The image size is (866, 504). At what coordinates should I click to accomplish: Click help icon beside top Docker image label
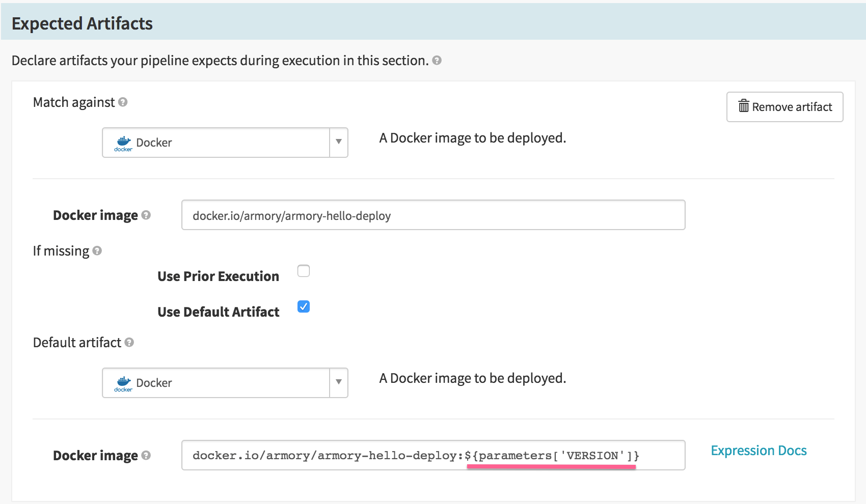click(146, 215)
